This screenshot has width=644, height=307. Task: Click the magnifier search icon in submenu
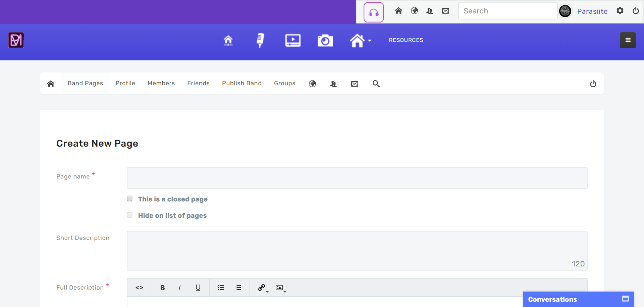click(376, 84)
